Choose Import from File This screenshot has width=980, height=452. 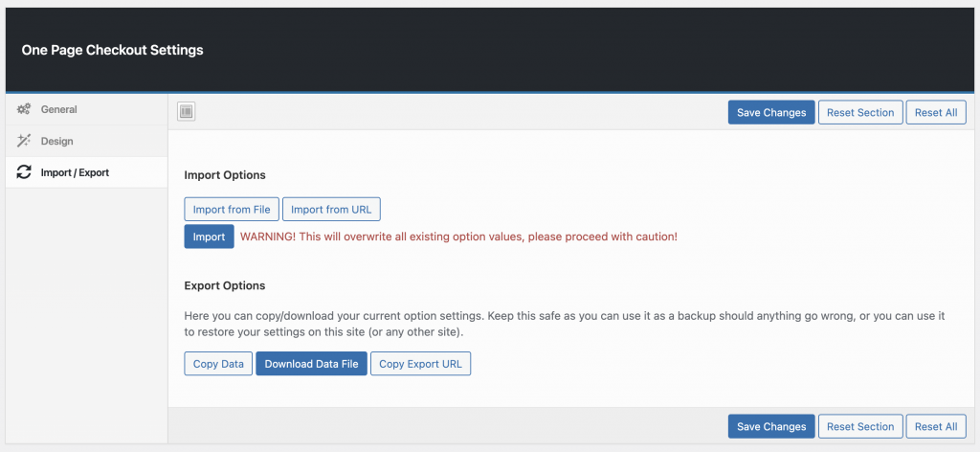(232, 210)
